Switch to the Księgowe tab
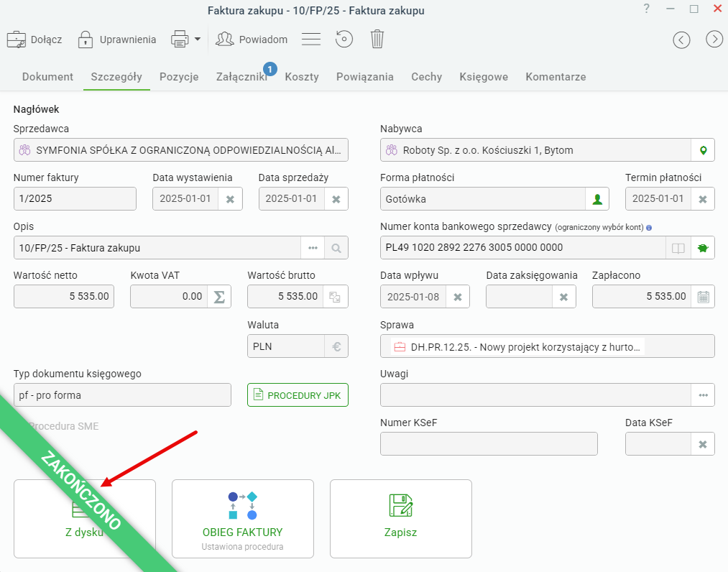This screenshot has width=728, height=572. [484, 77]
